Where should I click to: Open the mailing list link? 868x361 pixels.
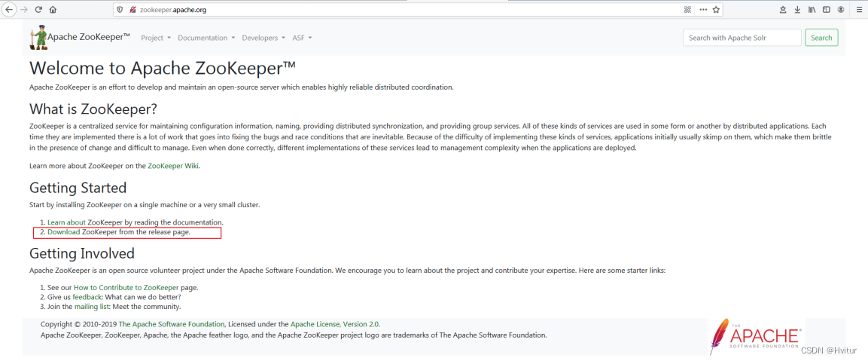(x=92, y=306)
